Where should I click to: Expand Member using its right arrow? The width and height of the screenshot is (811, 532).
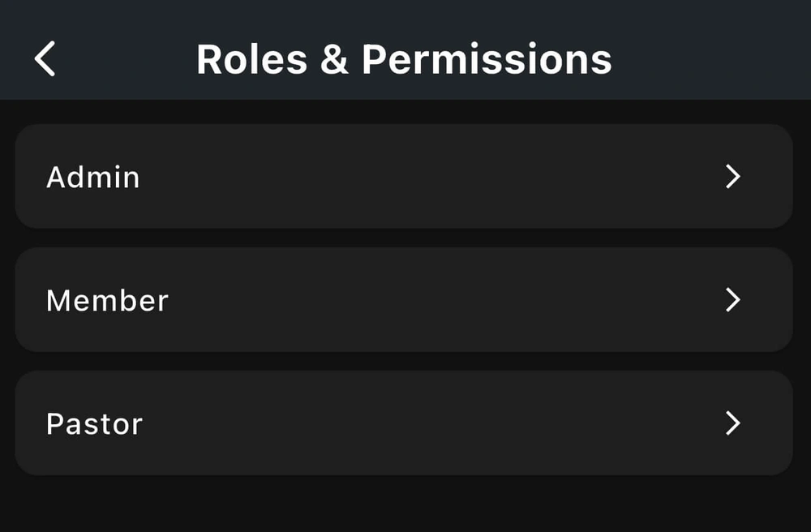(x=732, y=300)
